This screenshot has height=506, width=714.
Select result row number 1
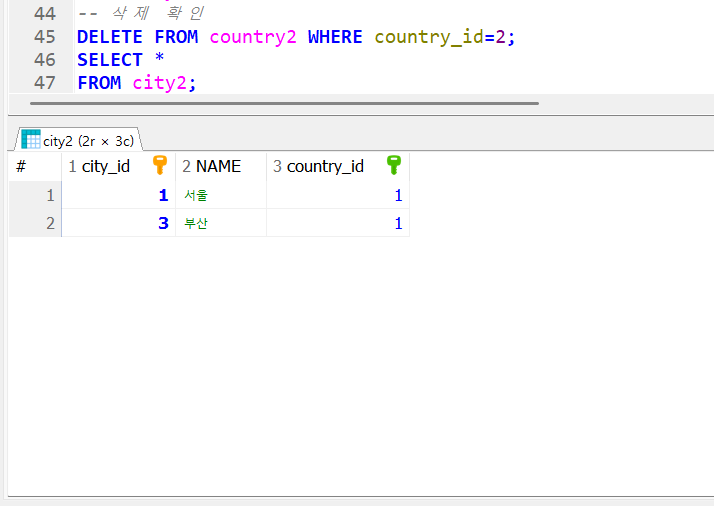click(35, 195)
